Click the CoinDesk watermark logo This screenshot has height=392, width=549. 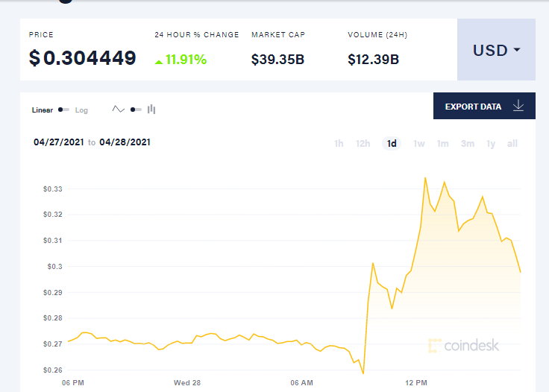(x=463, y=345)
